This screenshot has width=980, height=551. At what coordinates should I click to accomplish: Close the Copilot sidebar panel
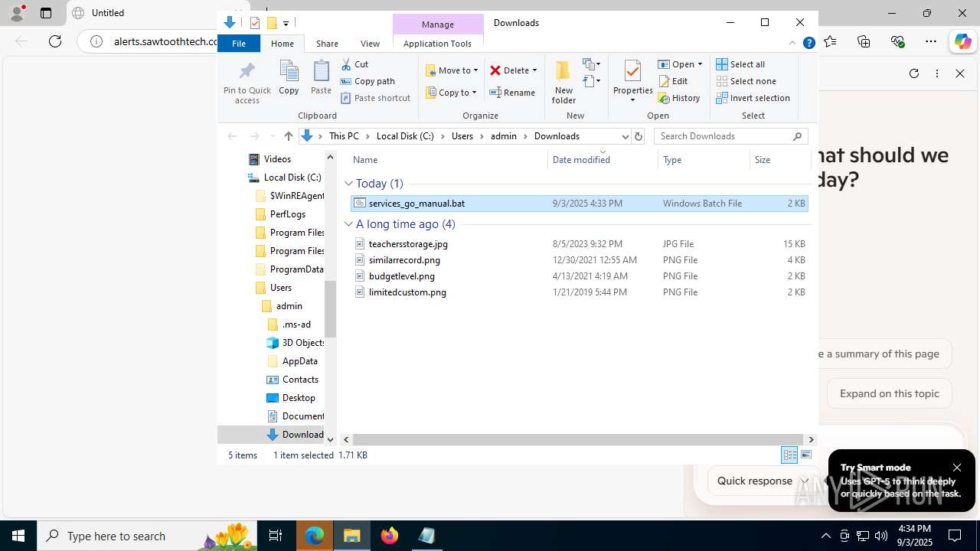click(x=960, y=73)
